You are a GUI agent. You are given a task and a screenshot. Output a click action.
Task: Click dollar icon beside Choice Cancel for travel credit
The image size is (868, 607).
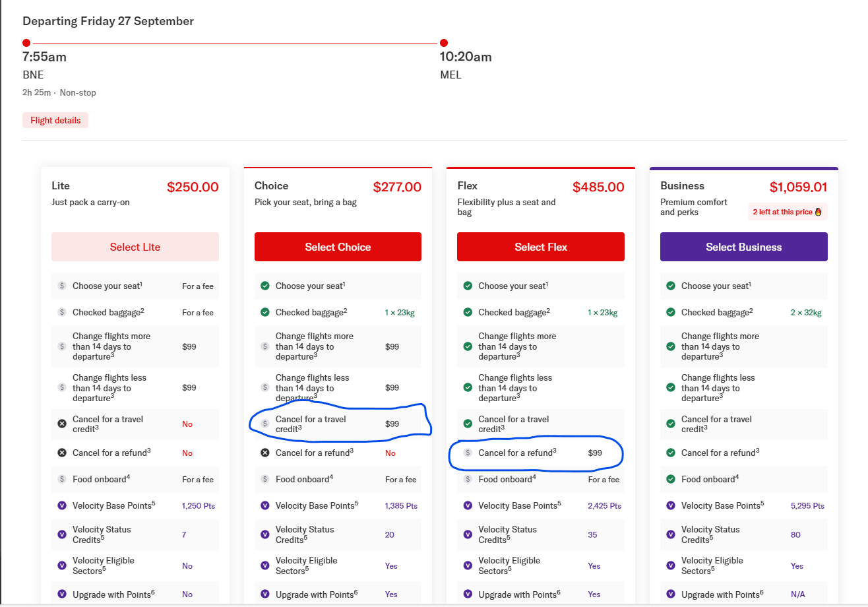click(265, 424)
